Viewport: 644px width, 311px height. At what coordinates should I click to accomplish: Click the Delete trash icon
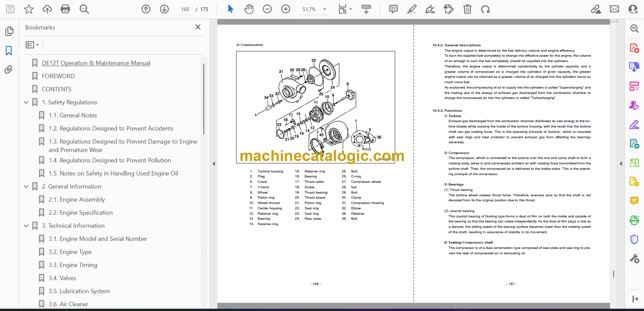point(467,9)
